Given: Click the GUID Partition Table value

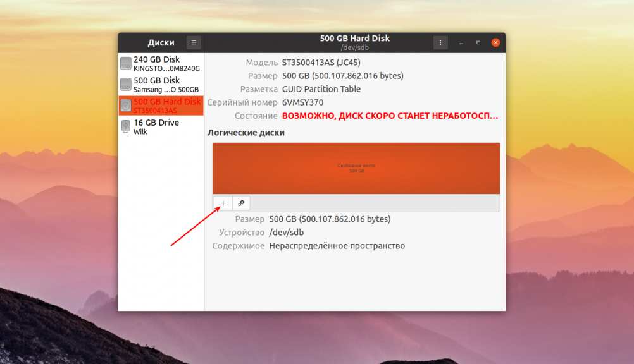Looking at the screenshot, I should coord(321,89).
